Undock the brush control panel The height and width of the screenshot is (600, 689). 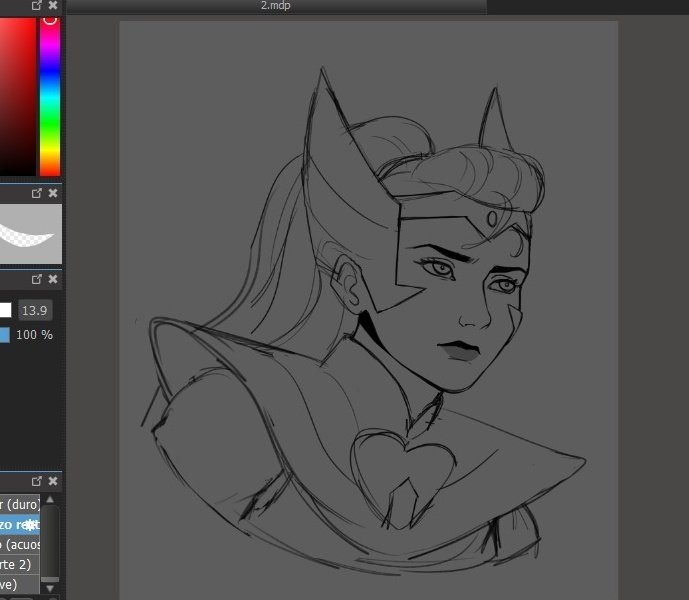pyautogui.click(x=37, y=279)
